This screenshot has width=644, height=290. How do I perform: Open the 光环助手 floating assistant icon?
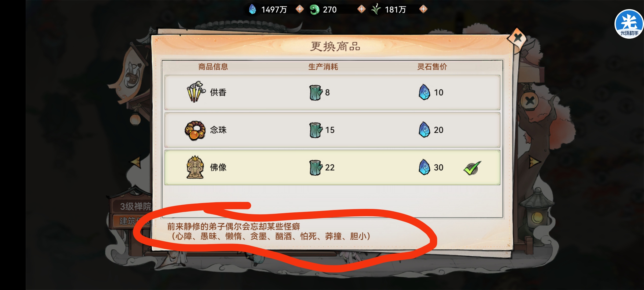point(629,24)
